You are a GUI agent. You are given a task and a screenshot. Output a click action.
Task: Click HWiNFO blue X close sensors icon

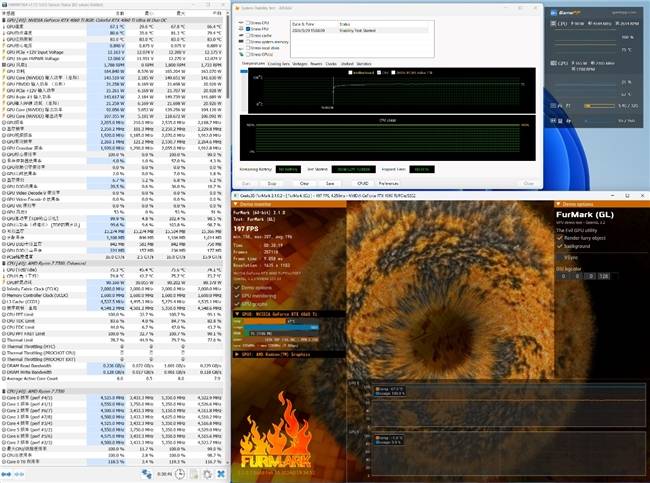221,474
